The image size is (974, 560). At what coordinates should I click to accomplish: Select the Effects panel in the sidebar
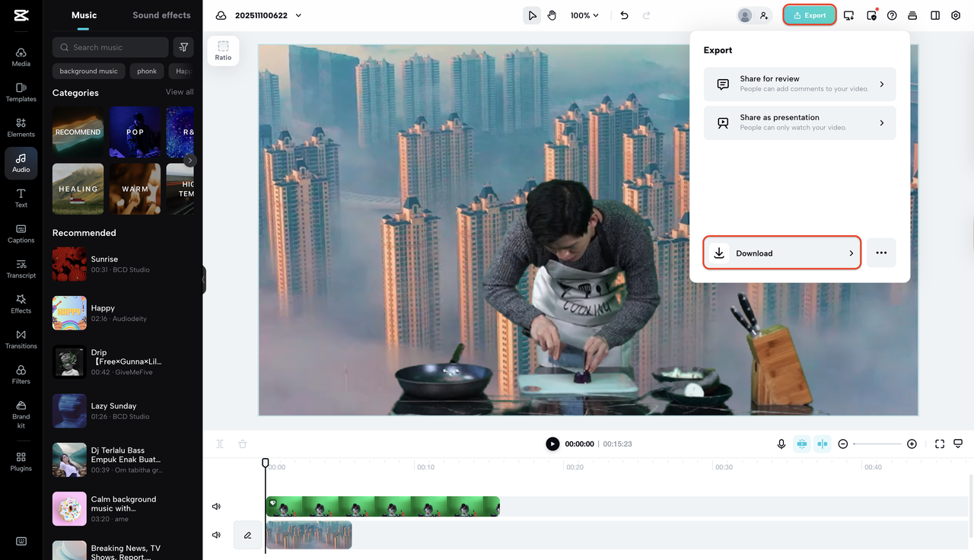(21, 304)
